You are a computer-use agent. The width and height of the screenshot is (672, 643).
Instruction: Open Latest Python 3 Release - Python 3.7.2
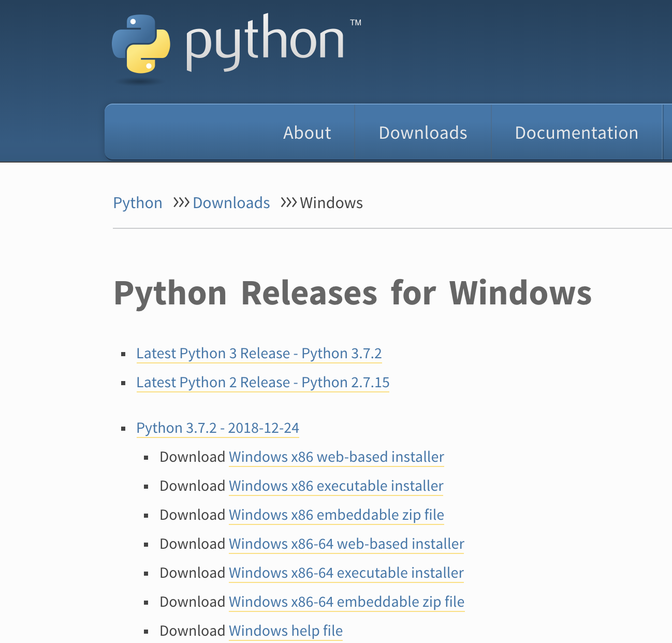(x=259, y=353)
